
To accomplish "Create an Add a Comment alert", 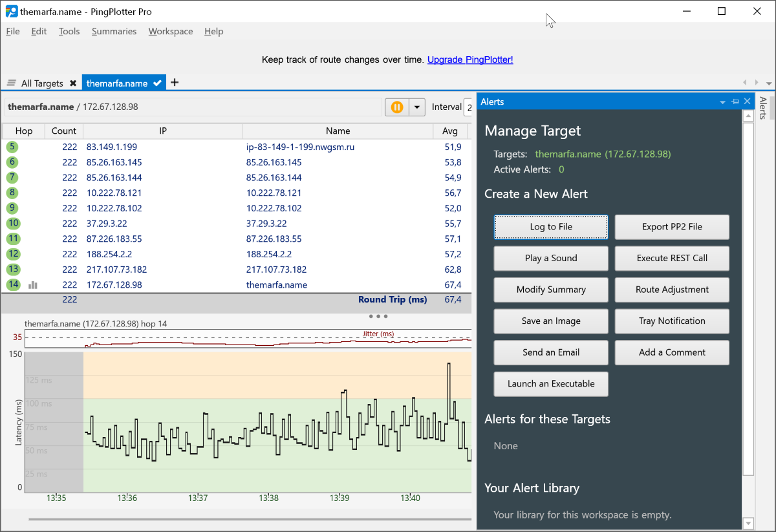I will click(672, 352).
